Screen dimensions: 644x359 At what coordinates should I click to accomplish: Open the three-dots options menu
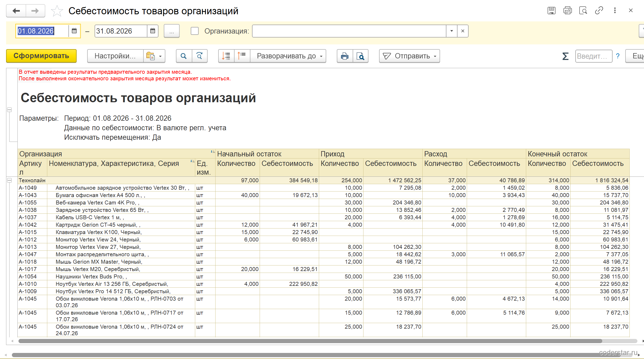click(x=615, y=11)
